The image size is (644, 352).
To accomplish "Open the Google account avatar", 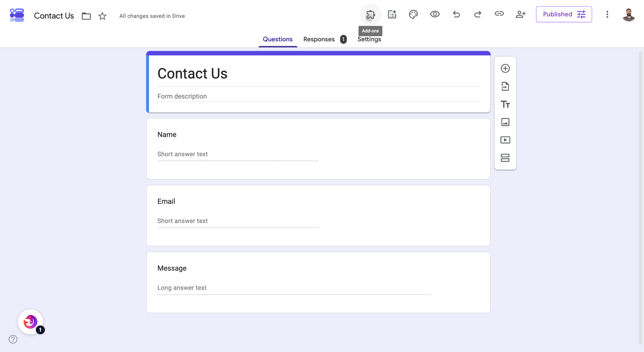I will click(629, 15).
